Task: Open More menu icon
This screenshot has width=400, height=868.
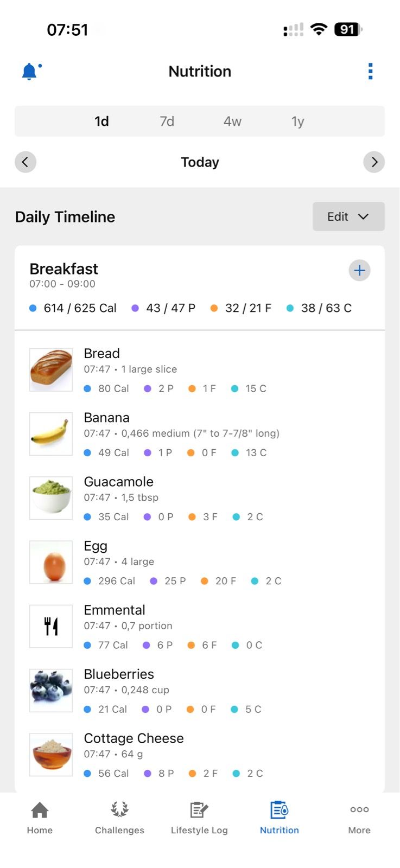Action: click(x=359, y=810)
